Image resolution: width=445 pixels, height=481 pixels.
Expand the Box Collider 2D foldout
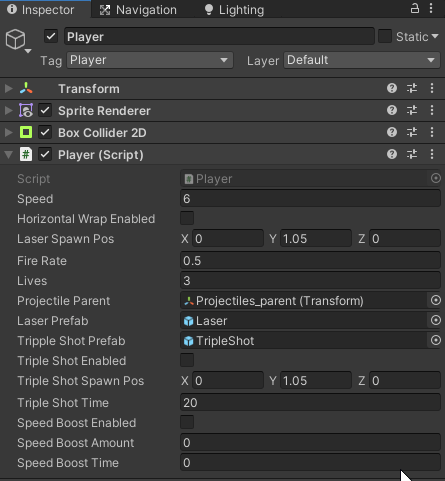[9, 132]
